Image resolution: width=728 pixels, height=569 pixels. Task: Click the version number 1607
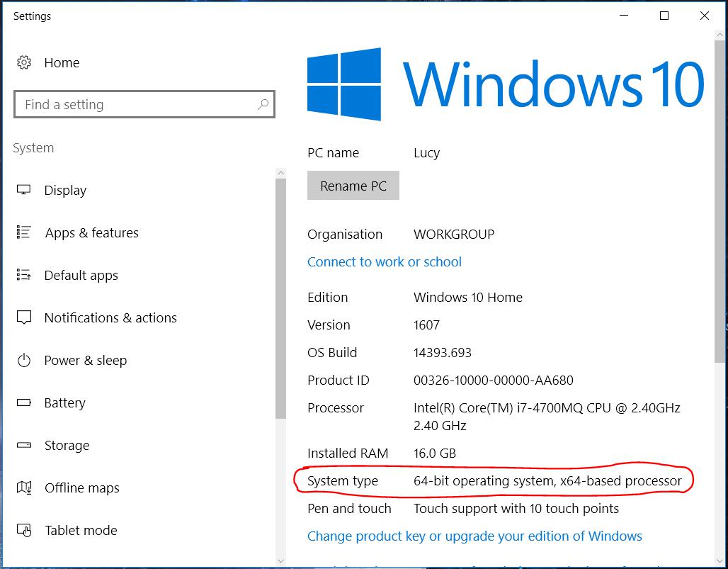click(427, 325)
